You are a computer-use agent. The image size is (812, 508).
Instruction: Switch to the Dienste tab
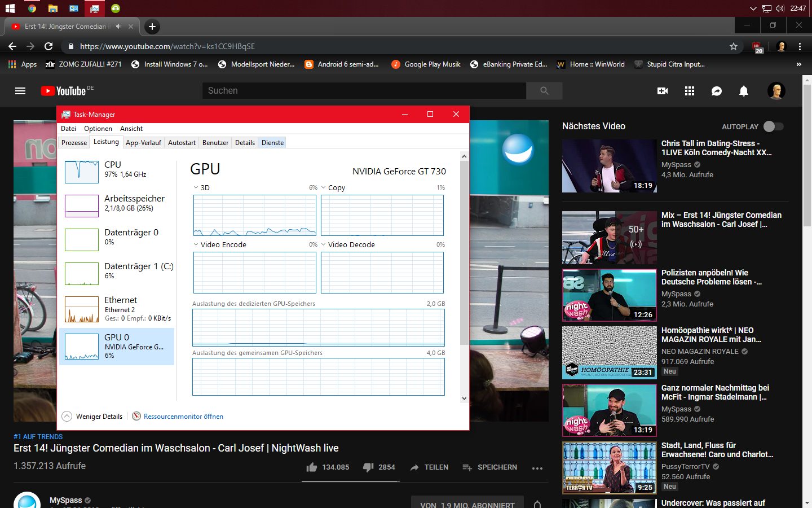272,143
